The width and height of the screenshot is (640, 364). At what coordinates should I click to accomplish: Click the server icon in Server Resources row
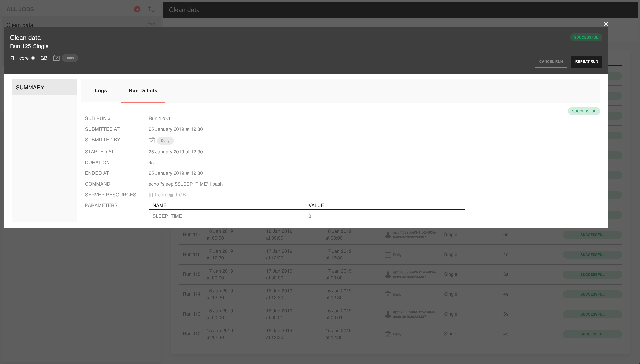coord(151,195)
